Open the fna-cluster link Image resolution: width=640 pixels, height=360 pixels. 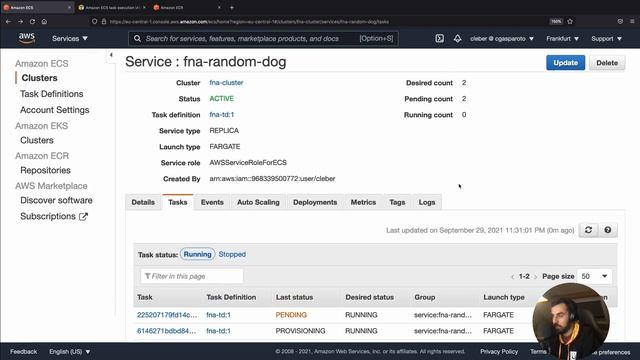[x=226, y=82]
